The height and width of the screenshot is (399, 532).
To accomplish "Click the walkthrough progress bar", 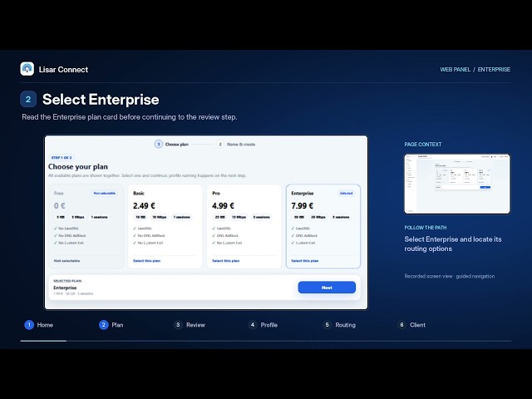I will pos(266,341).
